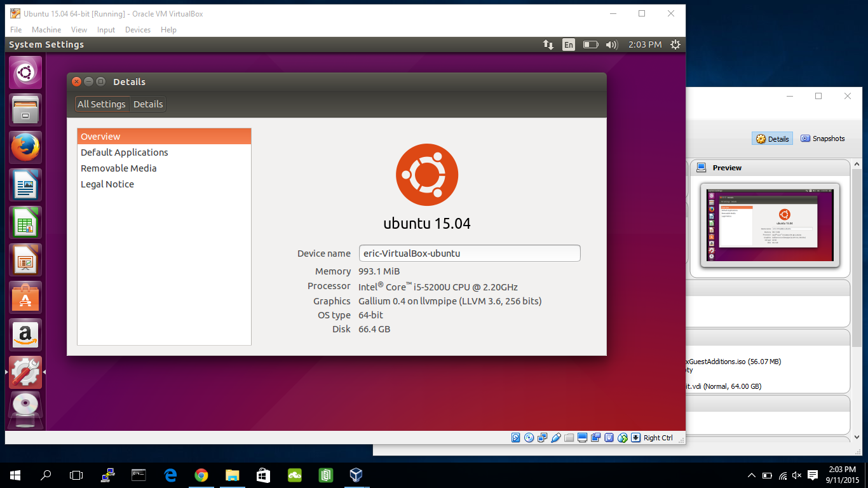Click the System Settings launcher icon
Viewport: 868px width, 488px height.
pyautogui.click(x=25, y=372)
